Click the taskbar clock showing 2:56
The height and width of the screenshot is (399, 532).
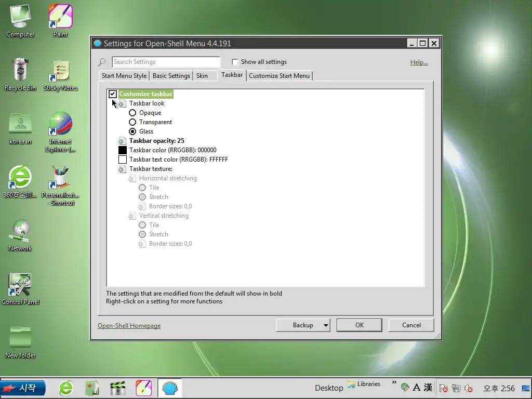499,388
